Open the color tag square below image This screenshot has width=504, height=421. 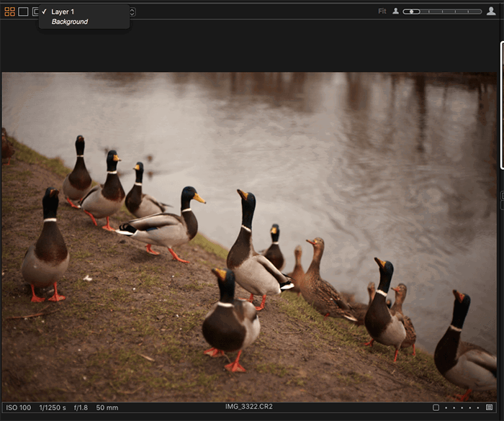[436, 407]
